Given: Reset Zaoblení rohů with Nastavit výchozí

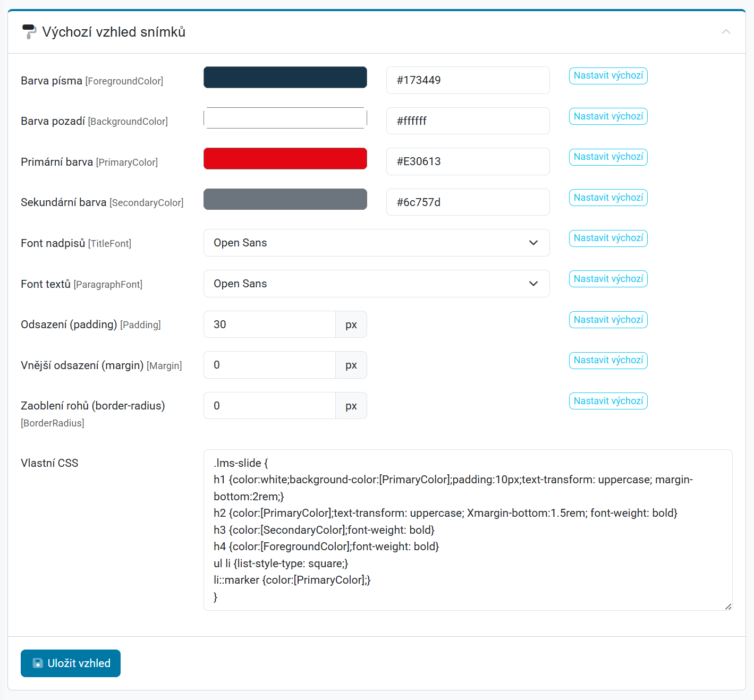Looking at the screenshot, I should coord(608,401).
